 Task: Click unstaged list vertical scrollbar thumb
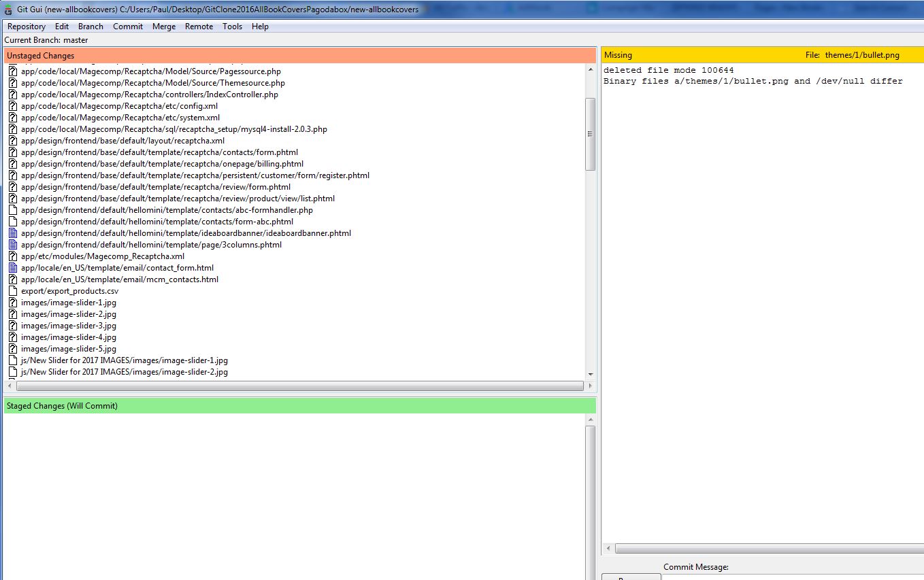591,134
